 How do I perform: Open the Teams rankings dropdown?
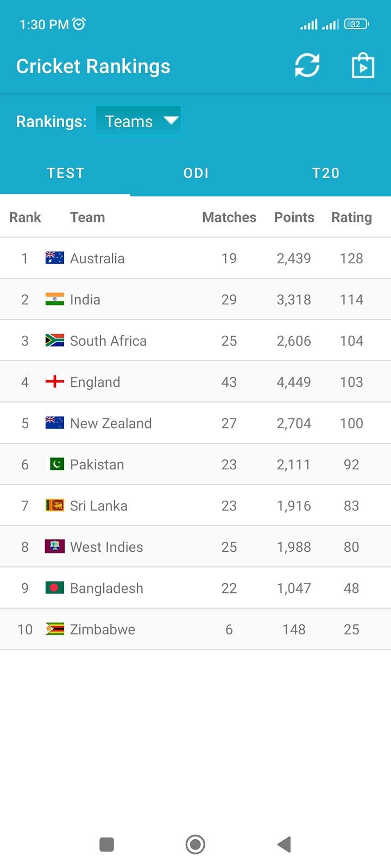point(138,121)
